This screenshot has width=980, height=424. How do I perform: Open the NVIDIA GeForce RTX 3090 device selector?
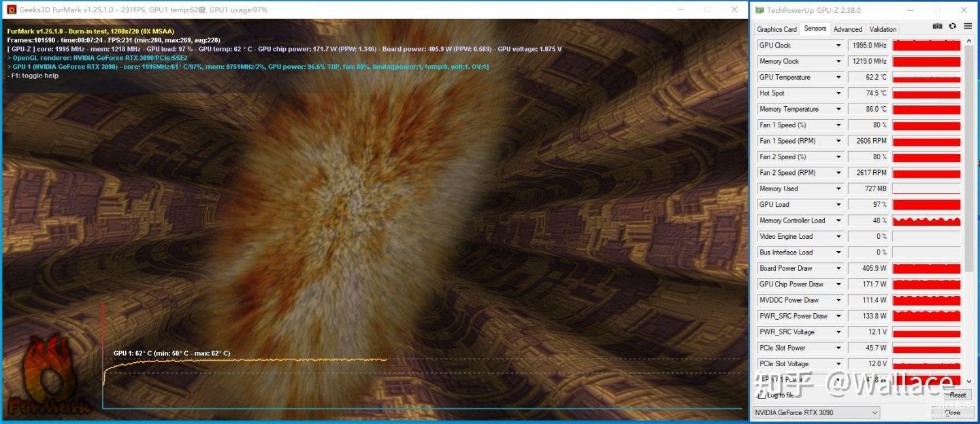click(817, 412)
